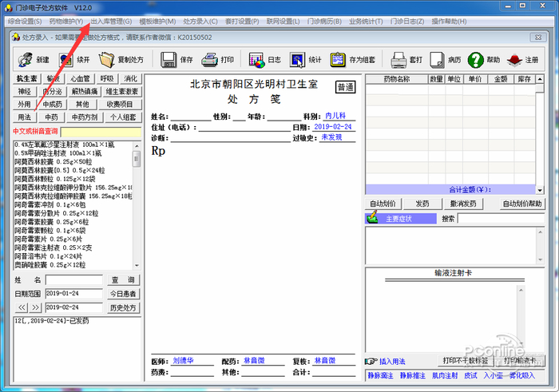
Task: Open the 日志 (Log) chart icon
Action: tap(256, 60)
